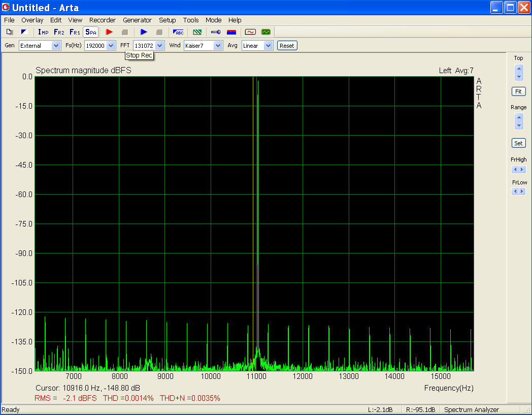Open the Setup menu
This screenshot has height=415, width=532.
coord(168,20)
